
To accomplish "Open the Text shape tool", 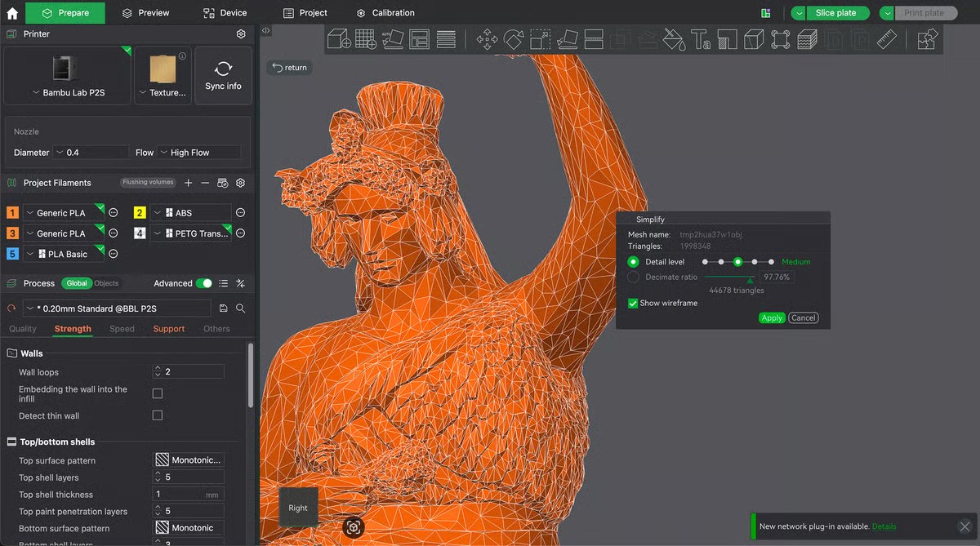I will (700, 39).
